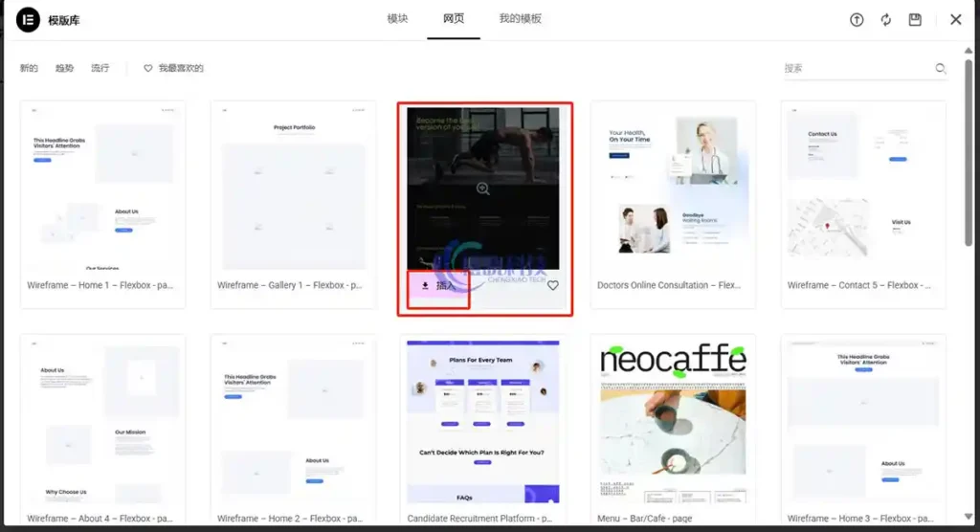Open the 我的模板 tab
The width and height of the screenshot is (980, 532).
click(520, 19)
